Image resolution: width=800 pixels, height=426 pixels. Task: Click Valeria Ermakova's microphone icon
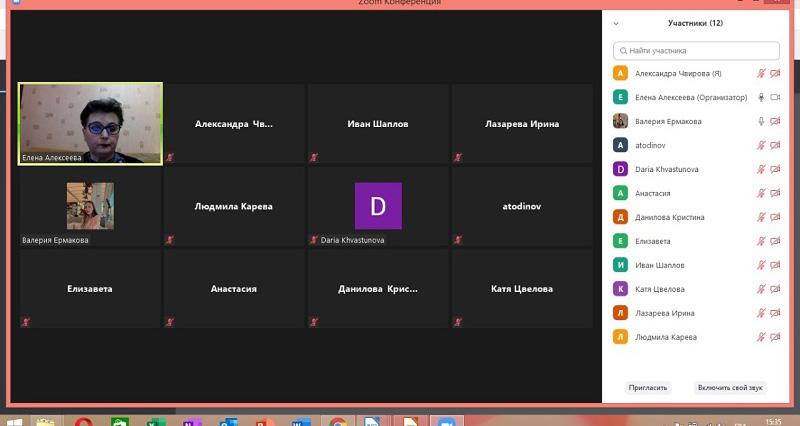(761, 121)
